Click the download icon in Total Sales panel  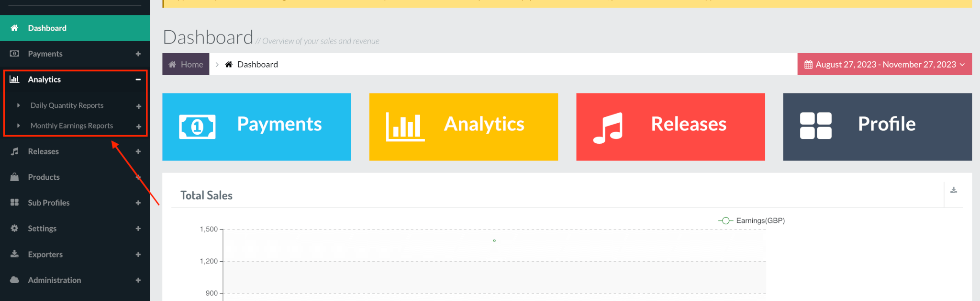pyautogui.click(x=953, y=190)
